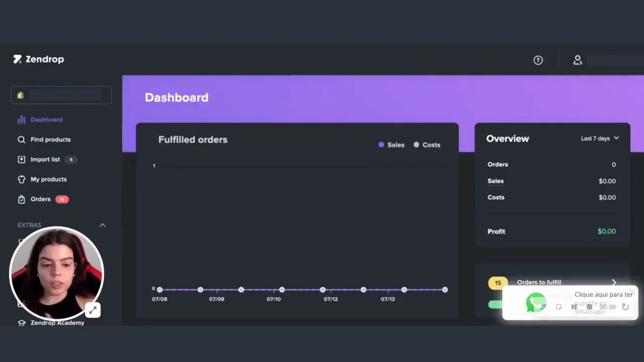Click the Import list count badge

pos(71,160)
